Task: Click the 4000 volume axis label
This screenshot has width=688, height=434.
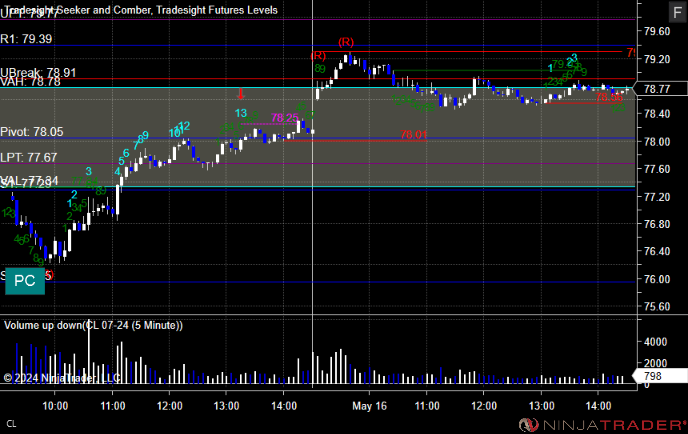Action: [655, 342]
